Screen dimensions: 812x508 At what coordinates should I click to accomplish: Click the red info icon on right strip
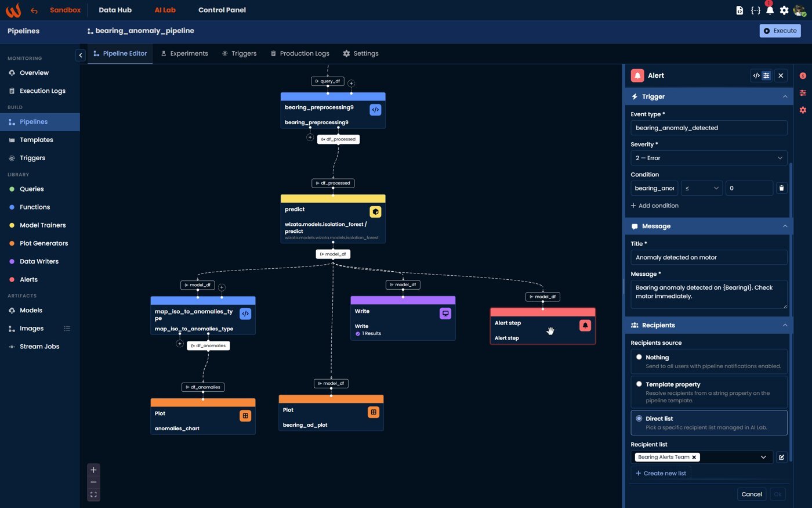pos(803,76)
